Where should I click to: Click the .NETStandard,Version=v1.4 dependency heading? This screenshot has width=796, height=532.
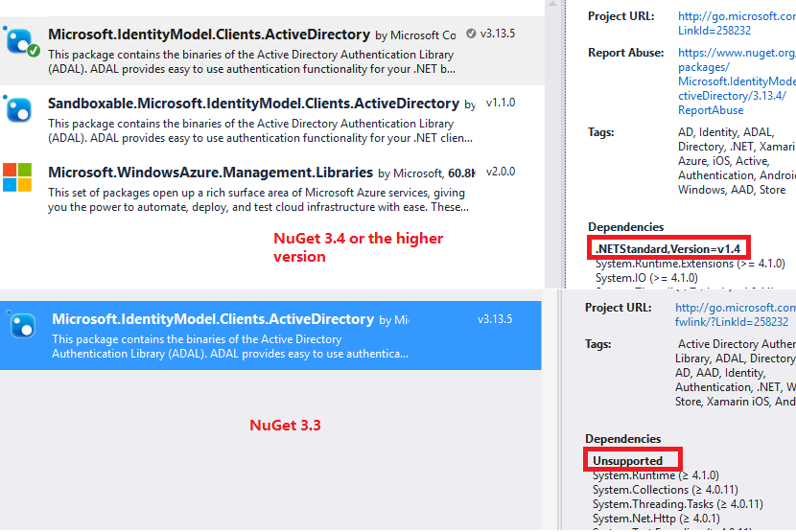point(667,248)
